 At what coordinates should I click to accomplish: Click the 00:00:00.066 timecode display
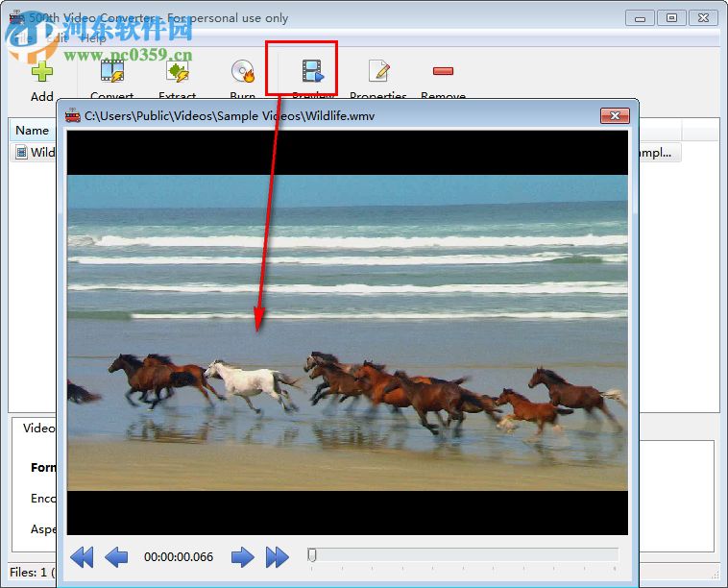click(x=179, y=557)
